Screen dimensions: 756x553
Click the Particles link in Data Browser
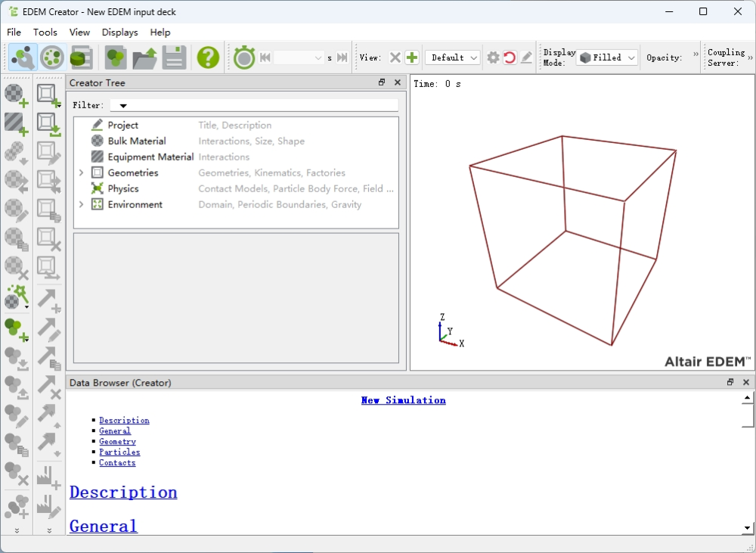tap(119, 452)
